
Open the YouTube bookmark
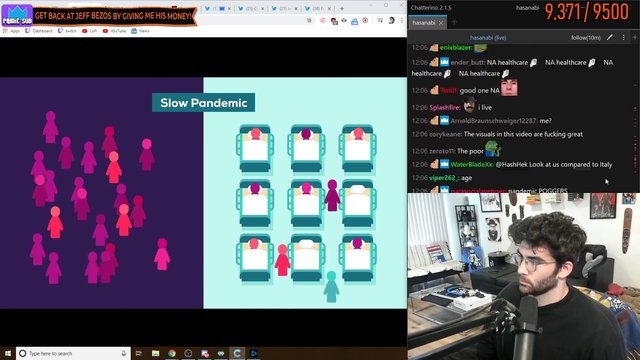tap(114, 31)
